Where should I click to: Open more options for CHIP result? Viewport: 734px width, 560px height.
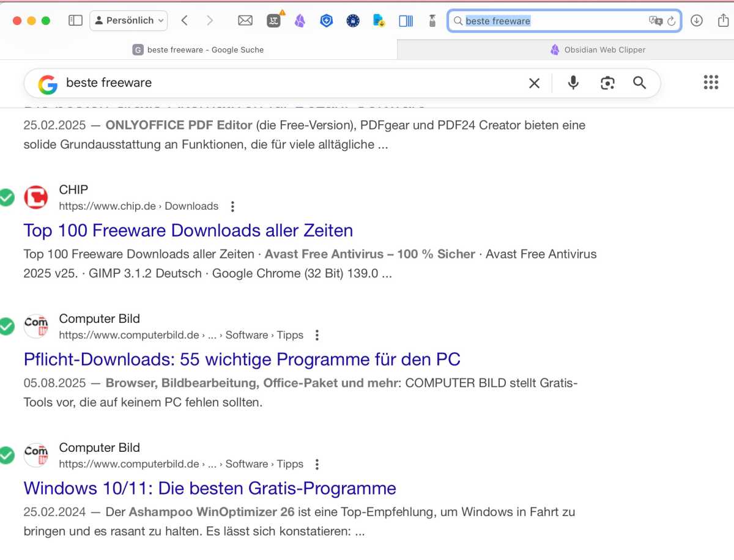click(232, 207)
